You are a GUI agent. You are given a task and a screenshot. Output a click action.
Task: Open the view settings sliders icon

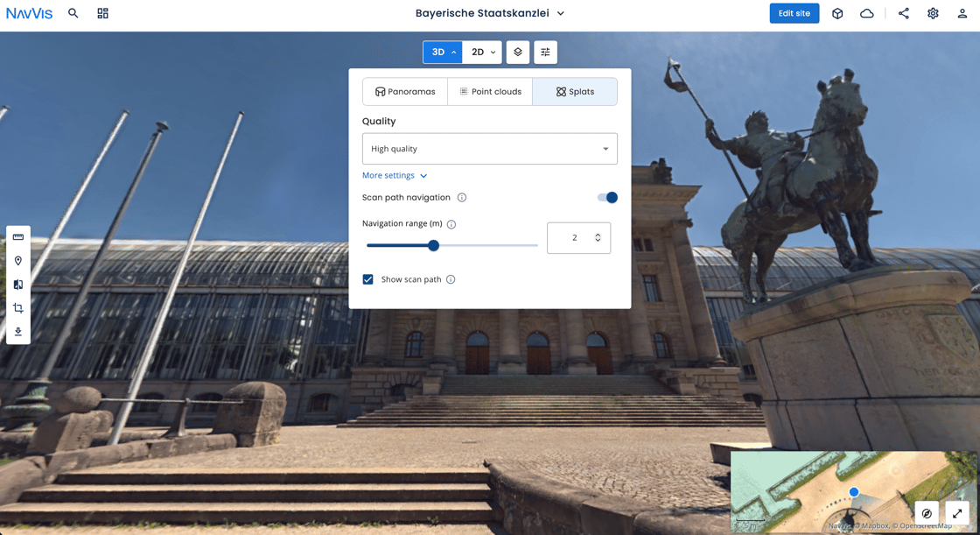tap(545, 52)
